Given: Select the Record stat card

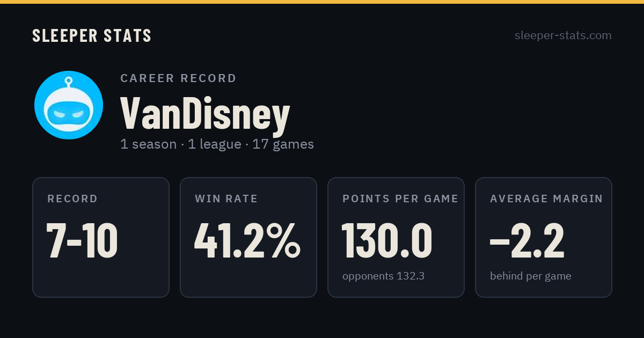Looking at the screenshot, I should 101,237.
